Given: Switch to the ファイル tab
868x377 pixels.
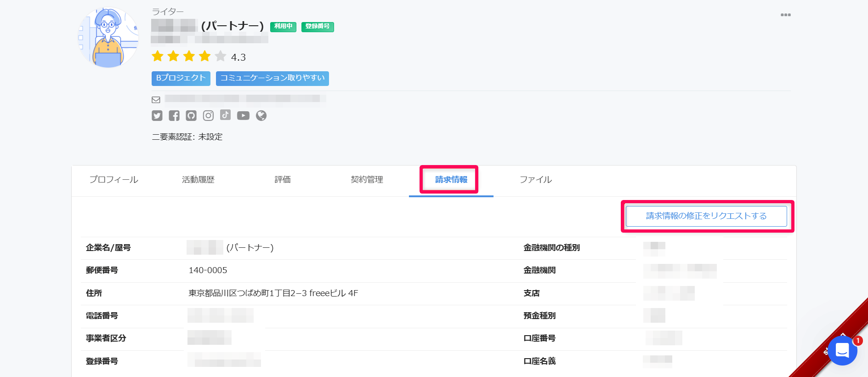Looking at the screenshot, I should pyautogui.click(x=536, y=180).
